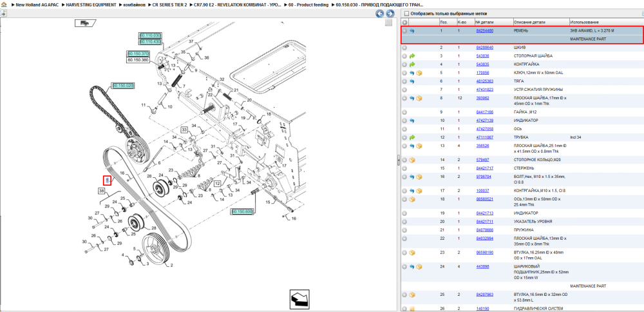Click package icon in row for part 100037
The image size is (644, 312).
point(419,191)
